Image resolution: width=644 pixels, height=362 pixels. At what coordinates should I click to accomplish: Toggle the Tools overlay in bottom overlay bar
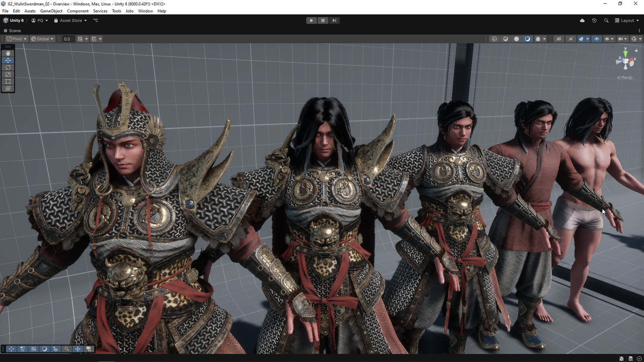(11, 349)
